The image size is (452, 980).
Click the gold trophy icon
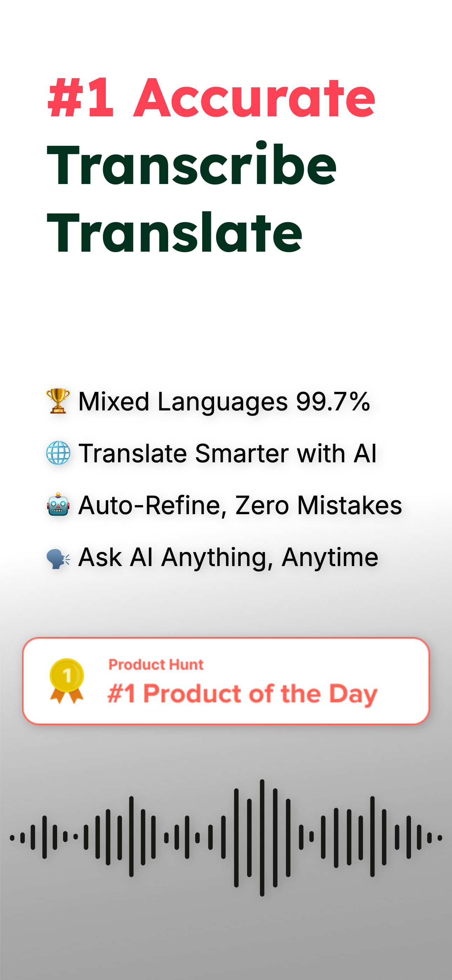point(58,401)
